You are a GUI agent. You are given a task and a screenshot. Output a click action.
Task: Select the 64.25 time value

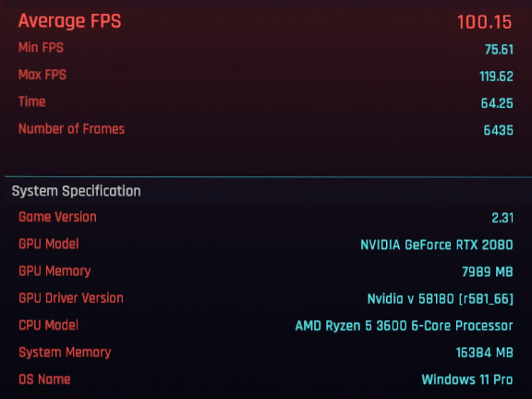(497, 103)
